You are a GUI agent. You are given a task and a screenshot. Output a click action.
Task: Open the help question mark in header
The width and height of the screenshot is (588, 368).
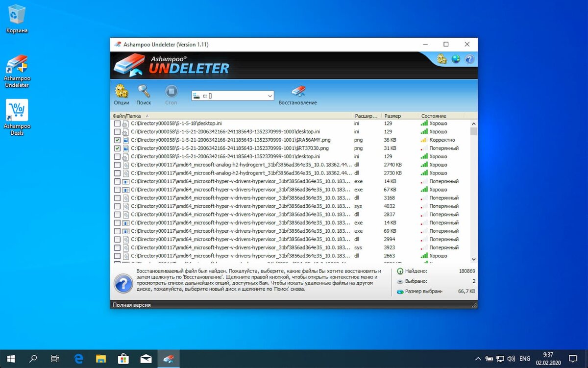tap(469, 59)
